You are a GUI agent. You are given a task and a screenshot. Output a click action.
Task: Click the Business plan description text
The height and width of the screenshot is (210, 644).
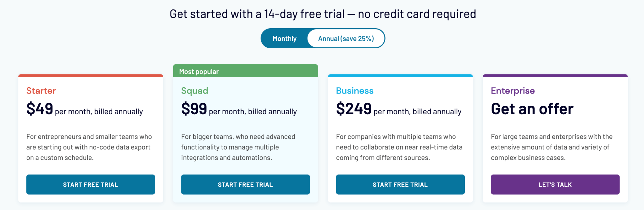tap(399, 147)
